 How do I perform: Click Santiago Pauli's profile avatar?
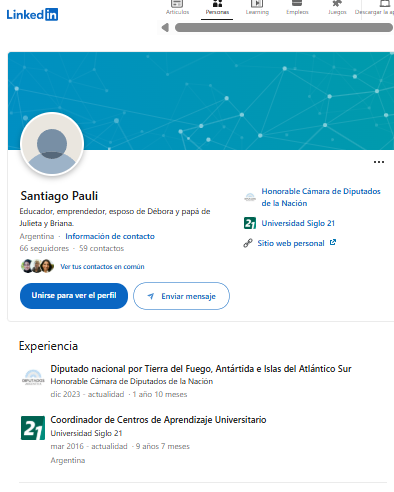click(52, 144)
